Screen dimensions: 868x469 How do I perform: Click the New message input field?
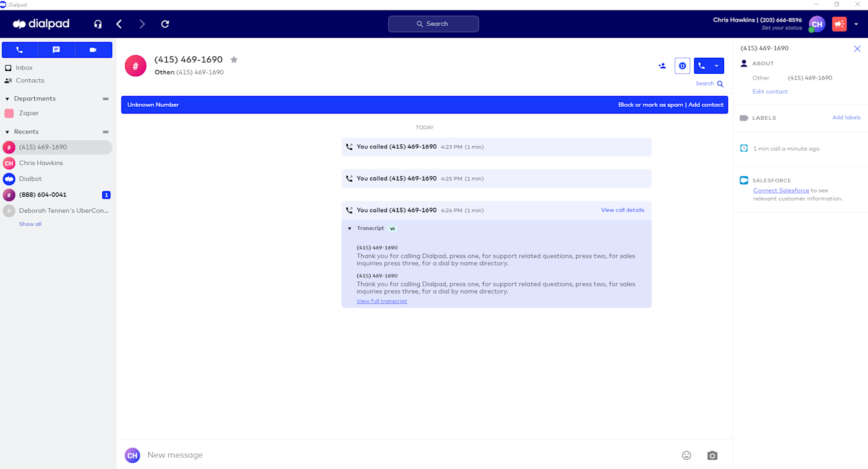click(x=409, y=455)
